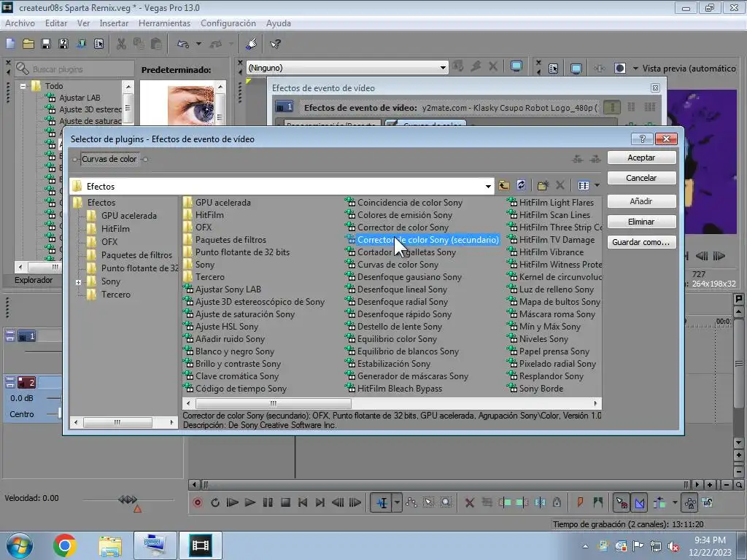
Task: Click the Guardar como... button
Action: pos(641,242)
